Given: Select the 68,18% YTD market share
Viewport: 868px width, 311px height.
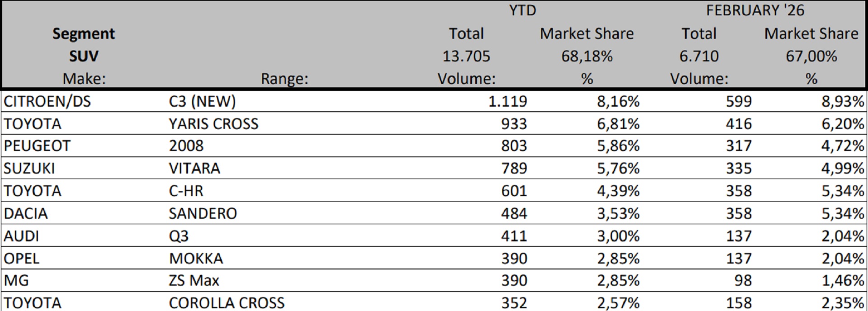Looking at the screenshot, I should point(587,56).
